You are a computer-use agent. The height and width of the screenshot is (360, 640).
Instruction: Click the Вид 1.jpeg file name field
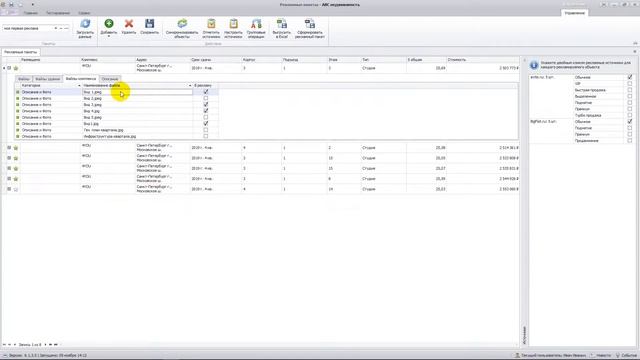pos(138,92)
